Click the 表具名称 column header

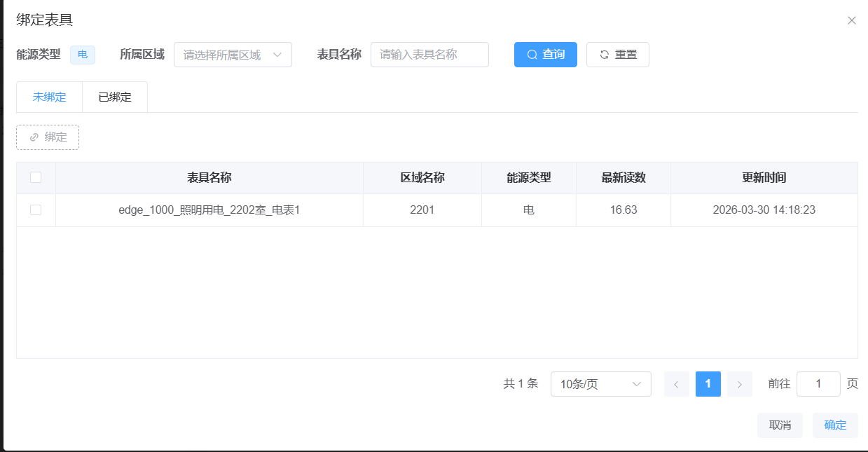pos(209,178)
